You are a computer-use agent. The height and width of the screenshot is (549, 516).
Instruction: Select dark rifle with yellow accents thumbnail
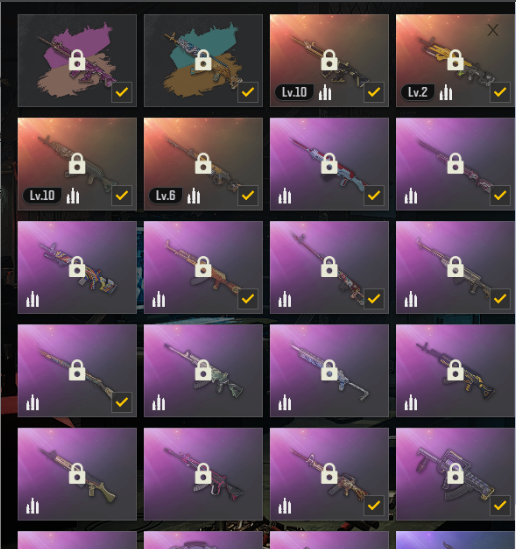pyautogui.click(x=455, y=370)
